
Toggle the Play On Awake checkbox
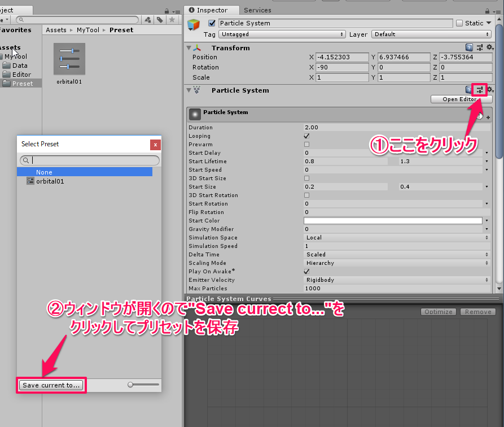tap(306, 271)
